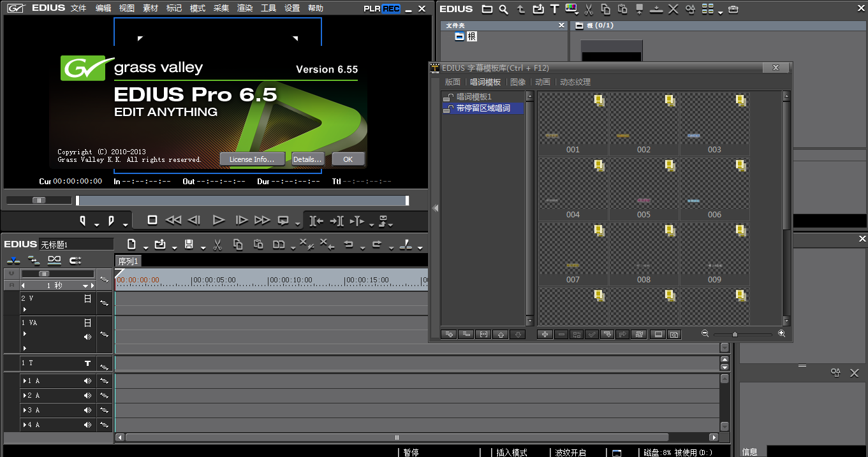The width and height of the screenshot is (868, 457).
Task: Click the Undo arrow icon
Action: [349, 244]
